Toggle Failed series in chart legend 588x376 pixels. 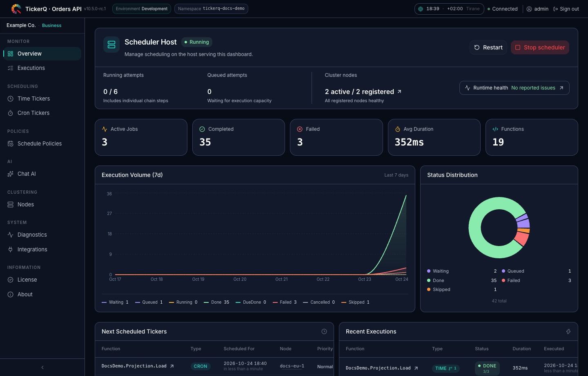tap(285, 302)
